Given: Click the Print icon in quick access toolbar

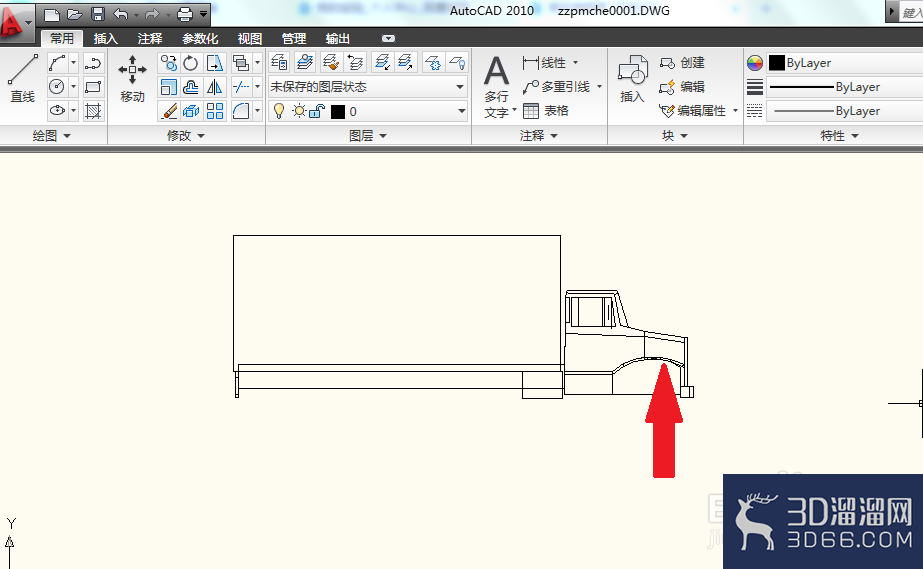Looking at the screenshot, I should [x=185, y=14].
